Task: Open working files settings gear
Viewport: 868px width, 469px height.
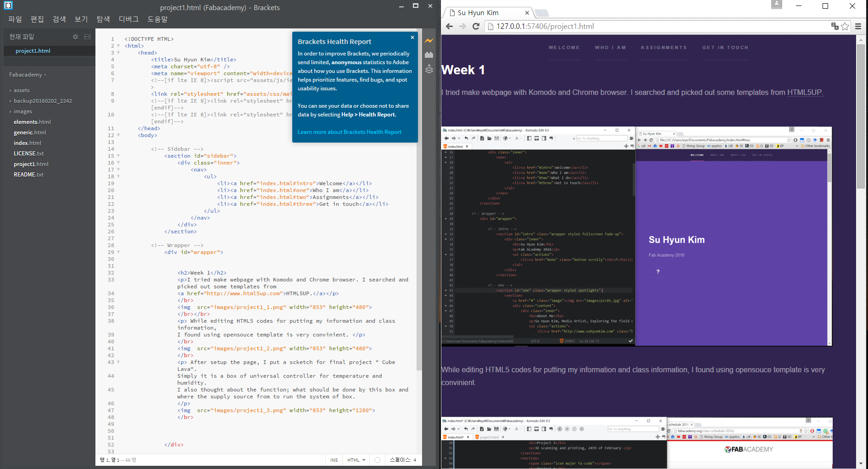Action: (76, 37)
